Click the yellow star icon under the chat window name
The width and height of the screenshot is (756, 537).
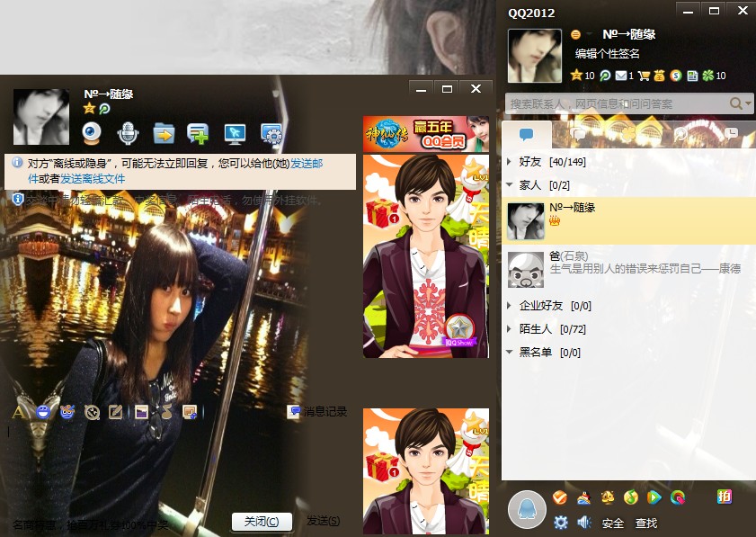89,108
